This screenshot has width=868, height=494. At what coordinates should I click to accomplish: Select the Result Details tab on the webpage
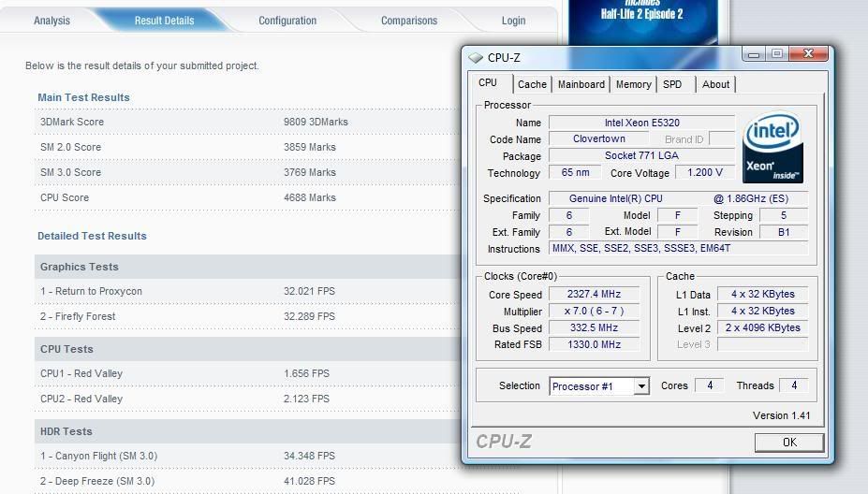(x=165, y=21)
